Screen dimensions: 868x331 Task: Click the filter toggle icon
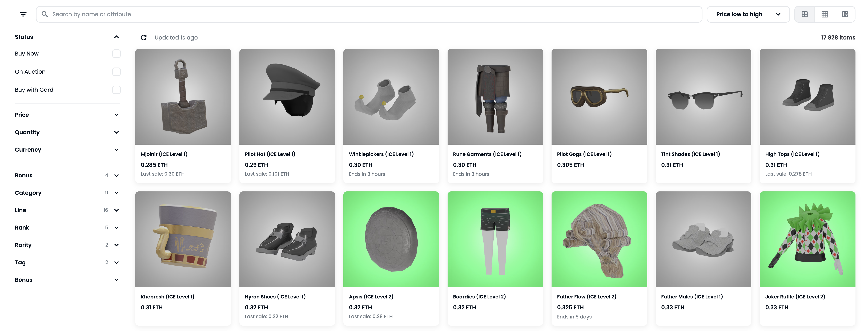click(x=23, y=14)
